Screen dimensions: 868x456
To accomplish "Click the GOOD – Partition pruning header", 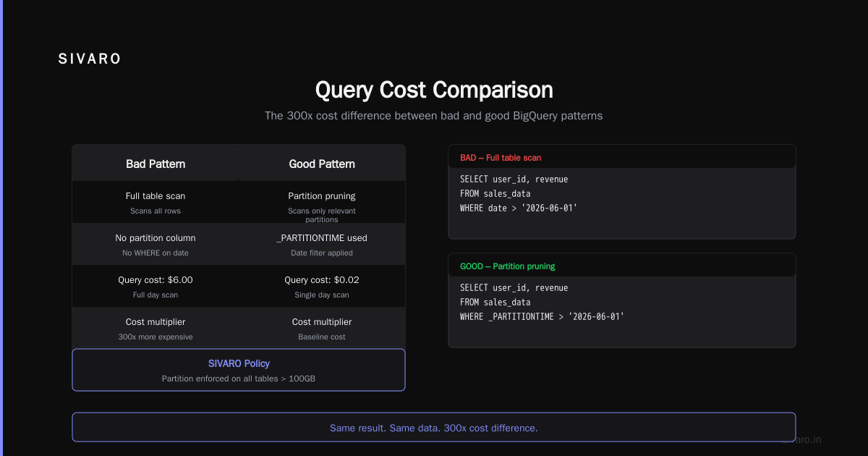I will click(x=508, y=266).
